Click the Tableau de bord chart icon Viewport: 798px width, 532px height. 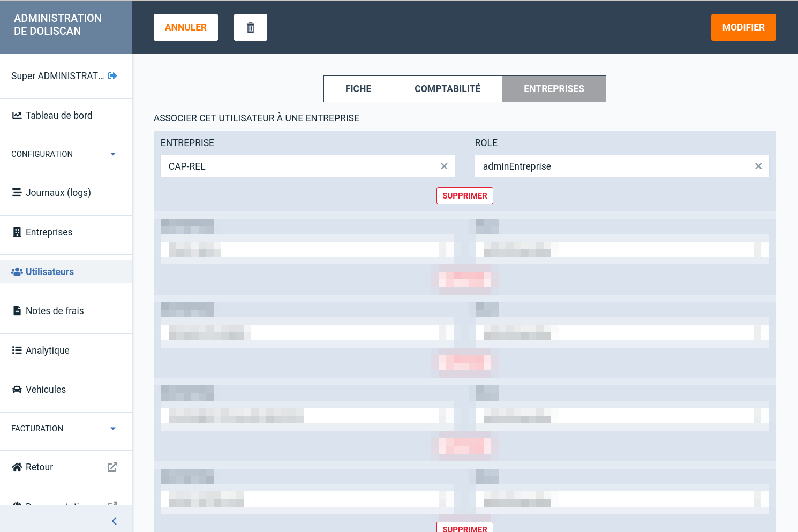pos(17,116)
